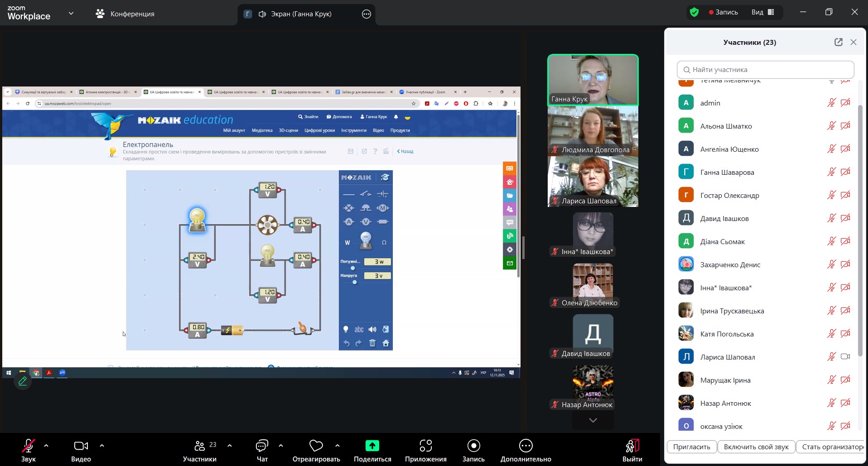The width and height of the screenshot is (868, 466).
Task: Click the encryption shield icon
Action: point(694,12)
